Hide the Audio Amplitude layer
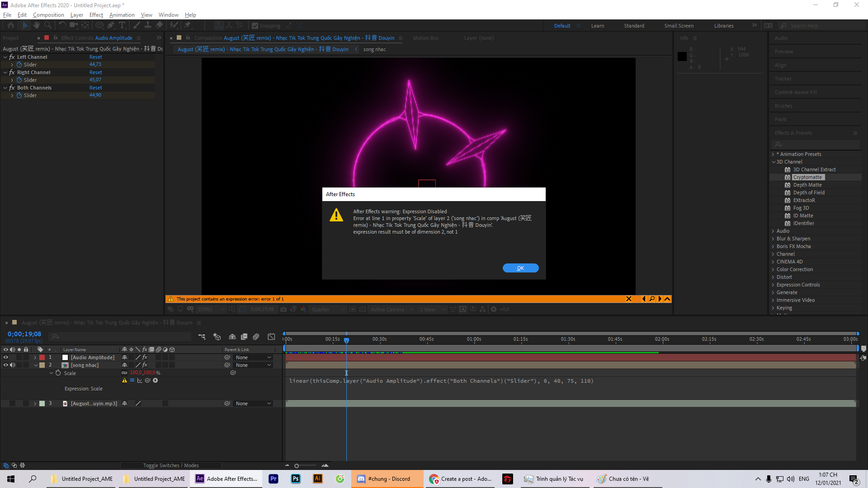The width and height of the screenshot is (868, 488). tap(5, 357)
